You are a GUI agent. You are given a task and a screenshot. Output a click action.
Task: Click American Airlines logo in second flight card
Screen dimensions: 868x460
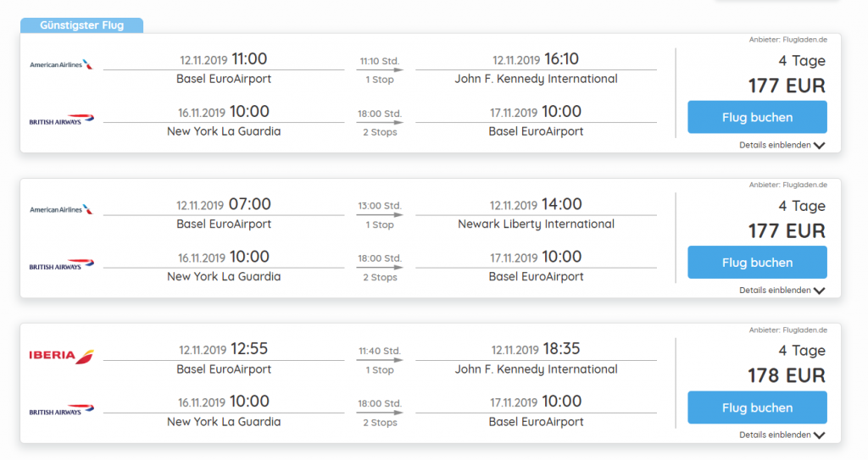click(x=61, y=209)
